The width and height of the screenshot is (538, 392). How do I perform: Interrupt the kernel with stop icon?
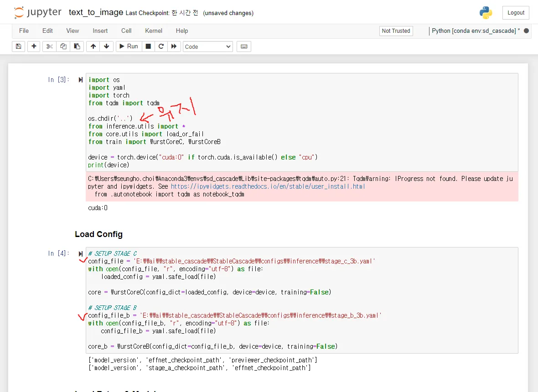148,46
